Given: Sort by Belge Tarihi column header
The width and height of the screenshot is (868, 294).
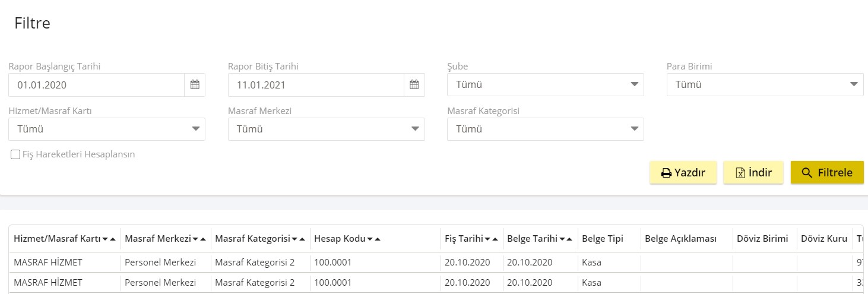Looking at the screenshot, I should click(540, 239).
